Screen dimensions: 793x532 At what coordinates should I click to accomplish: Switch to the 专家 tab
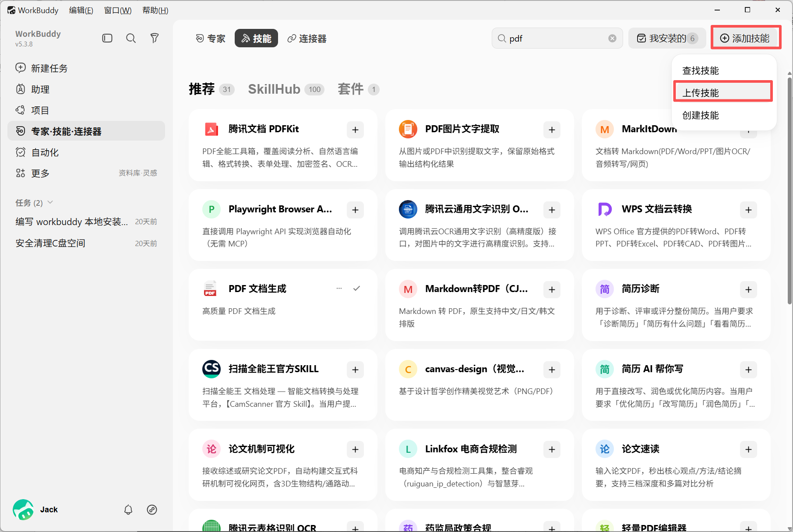[211, 39]
